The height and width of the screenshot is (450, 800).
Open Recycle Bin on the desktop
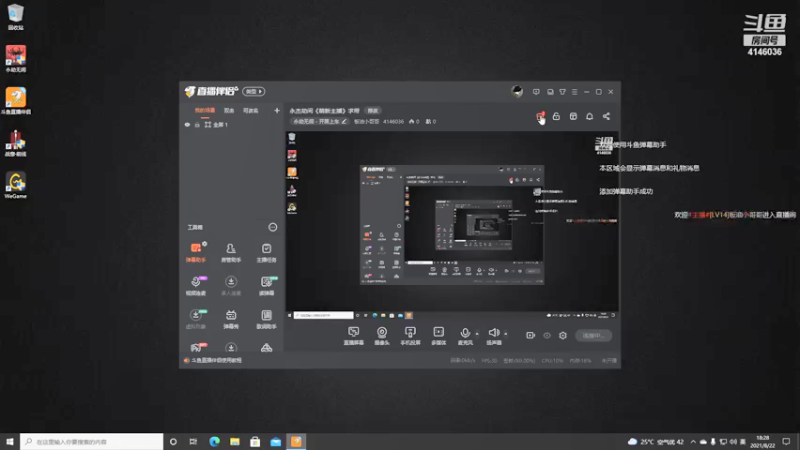16,17
